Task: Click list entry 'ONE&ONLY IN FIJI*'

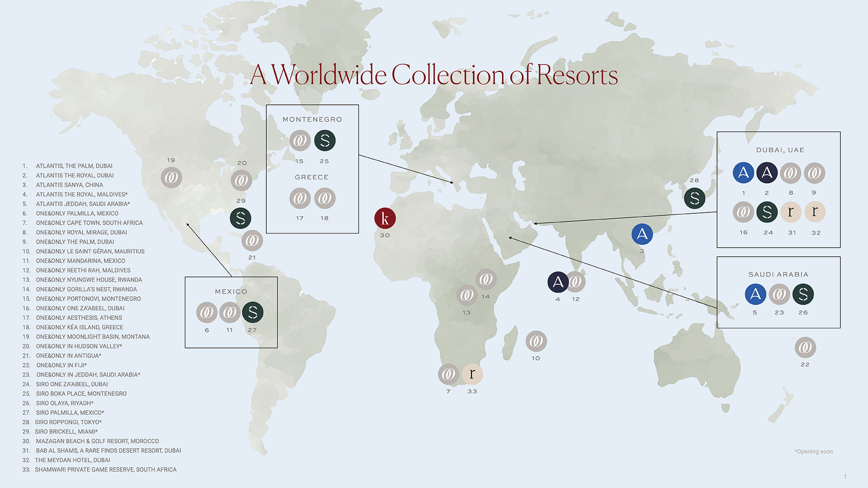Action: (61, 365)
